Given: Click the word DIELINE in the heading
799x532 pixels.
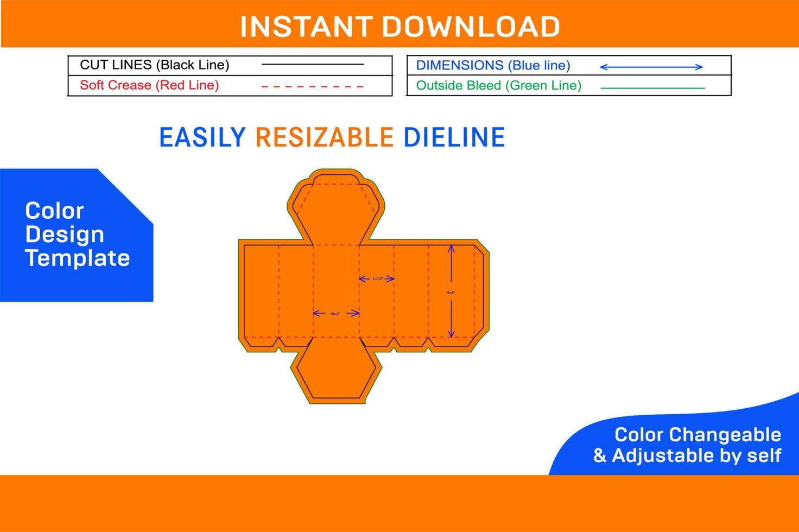Looking at the screenshot, I should 454,137.
